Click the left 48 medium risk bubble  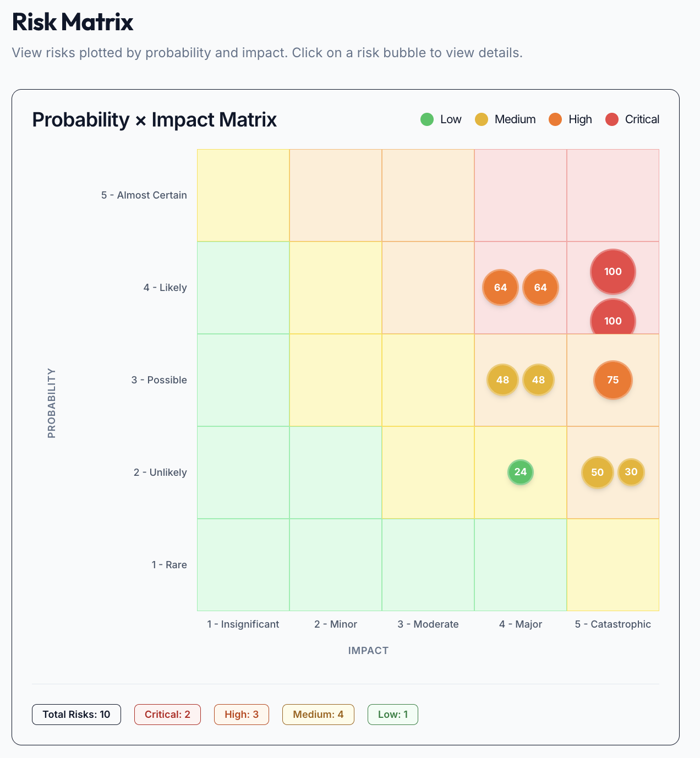502,380
